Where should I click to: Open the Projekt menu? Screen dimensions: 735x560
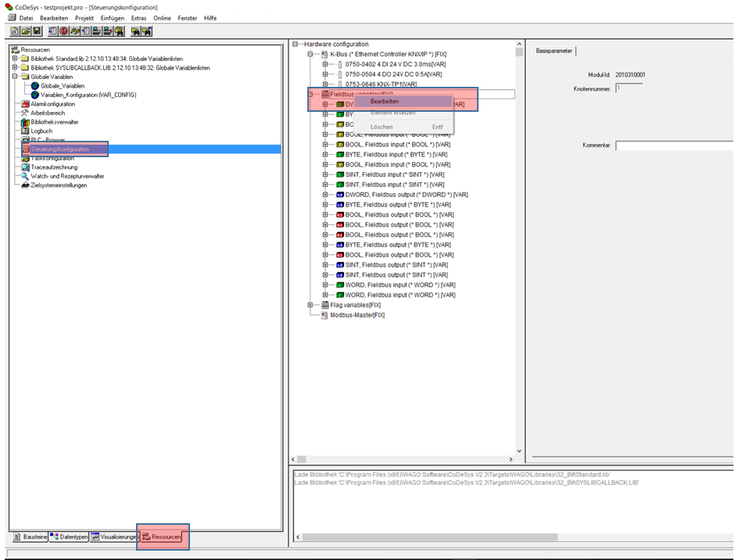pyautogui.click(x=84, y=18)
